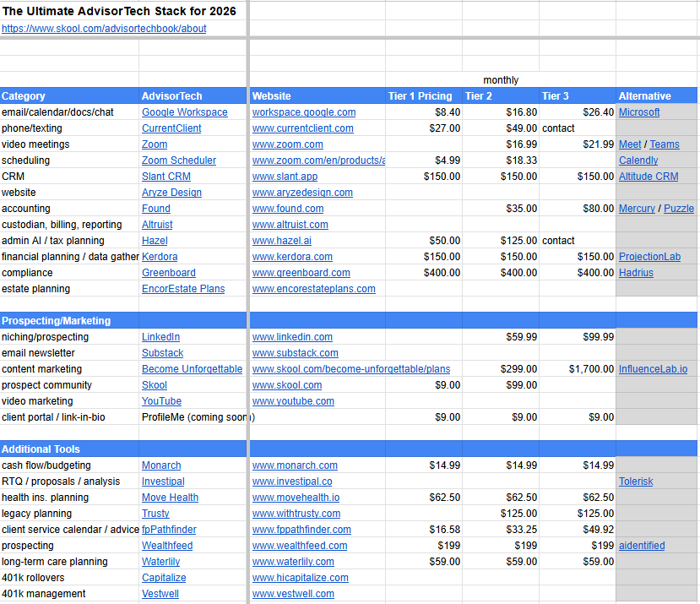Select the $16.58 price cell
This screenshot has width=700, height=604.
point(424,530)
